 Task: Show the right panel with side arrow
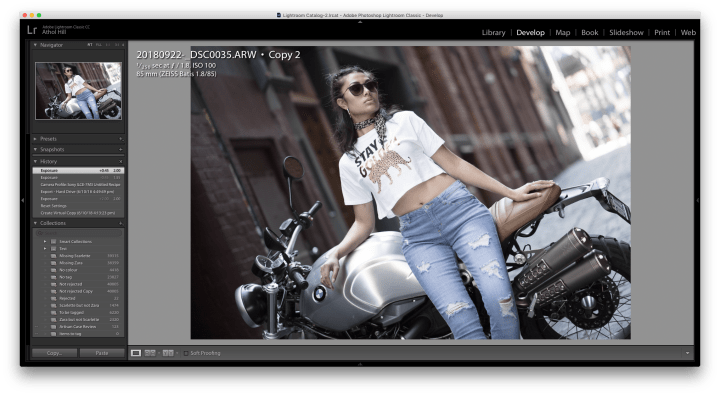click(698, 200)
